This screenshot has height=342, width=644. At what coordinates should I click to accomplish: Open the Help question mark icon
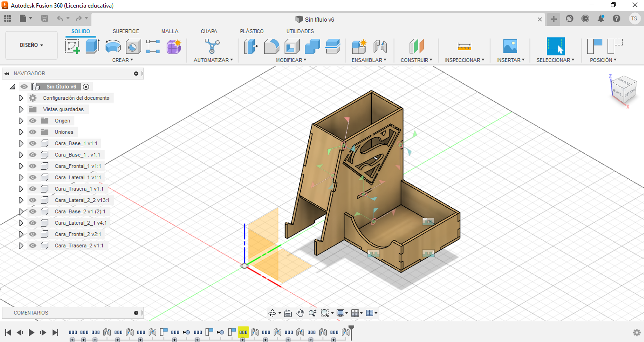pyautogui.click(x=617, y=18)
